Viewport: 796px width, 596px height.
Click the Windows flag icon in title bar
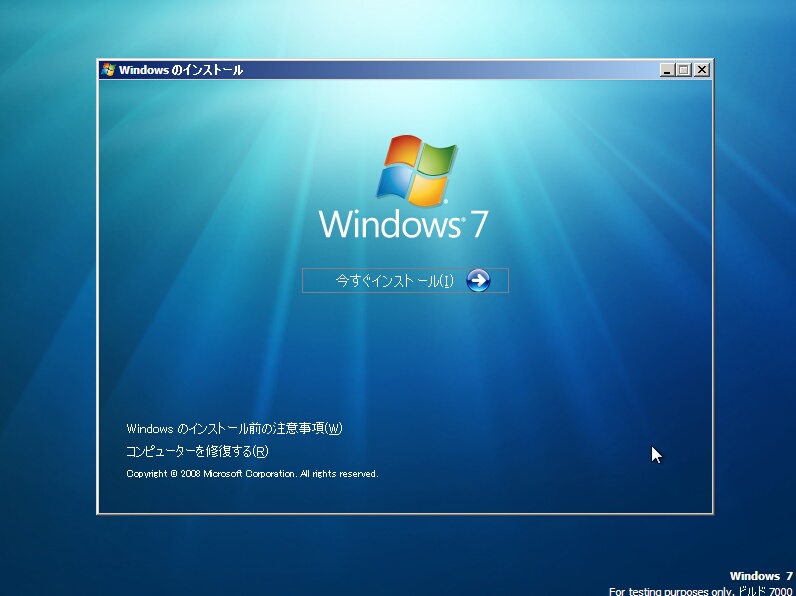pos(108,70)
